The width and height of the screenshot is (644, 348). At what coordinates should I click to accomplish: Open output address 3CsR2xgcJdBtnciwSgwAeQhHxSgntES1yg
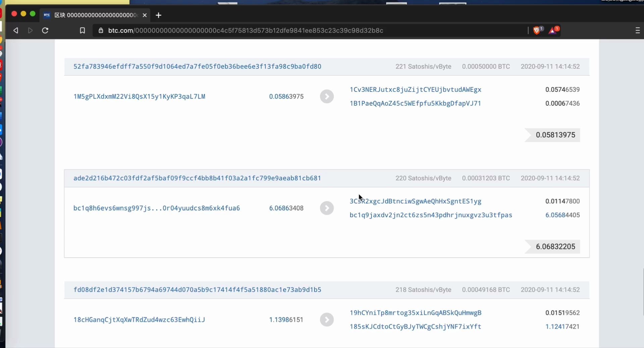coord(416,201)
